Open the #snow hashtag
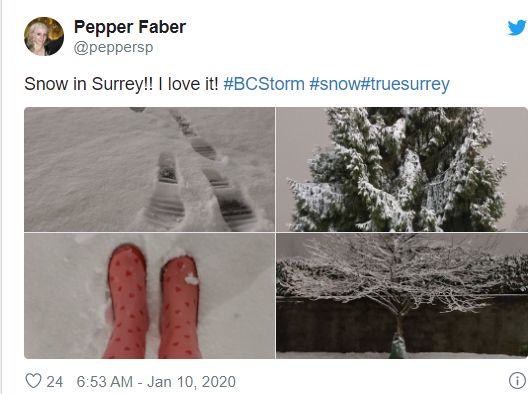The image size is (528, 394). 335,84
